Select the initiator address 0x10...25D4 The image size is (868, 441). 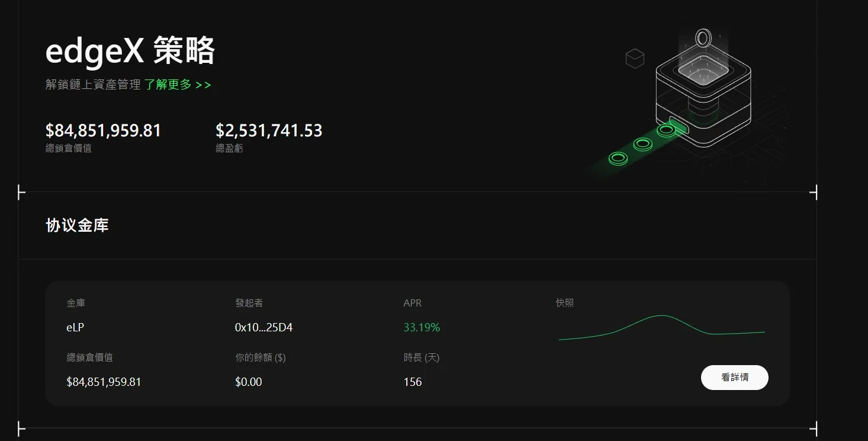[263, 327]
